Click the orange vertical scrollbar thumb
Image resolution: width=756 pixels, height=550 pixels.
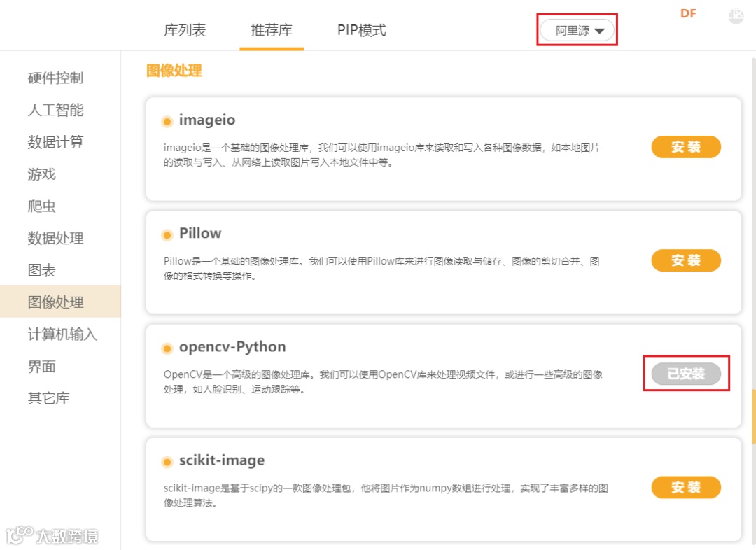coord(754,416)
